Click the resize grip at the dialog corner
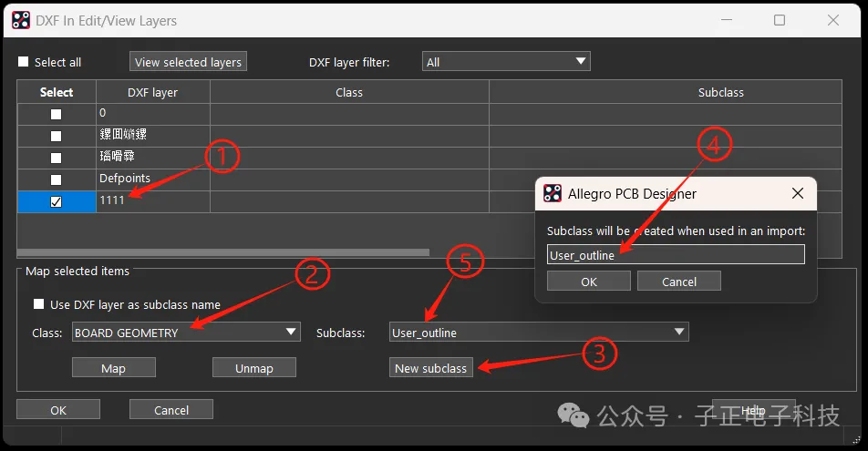 tap(856, 439)
